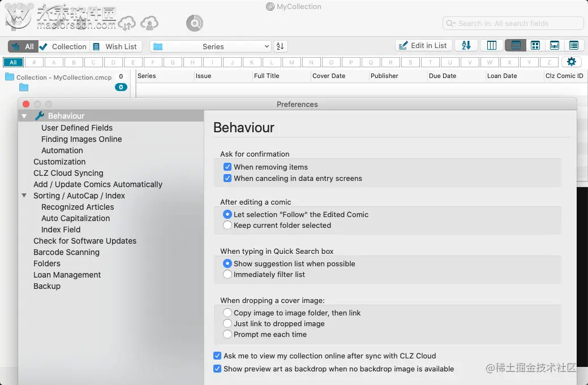This screenshot has width=588, height=385.
Task: Click the round Find Cover/search disc icon in toolbar
Action: coord(195,23)
